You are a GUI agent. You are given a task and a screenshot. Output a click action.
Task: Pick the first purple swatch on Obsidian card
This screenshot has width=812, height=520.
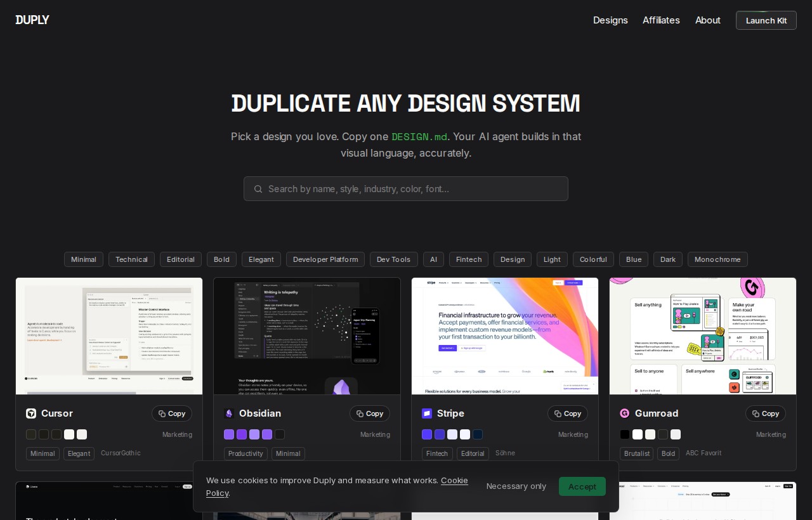pyautogui.click(x=229, y=434)
